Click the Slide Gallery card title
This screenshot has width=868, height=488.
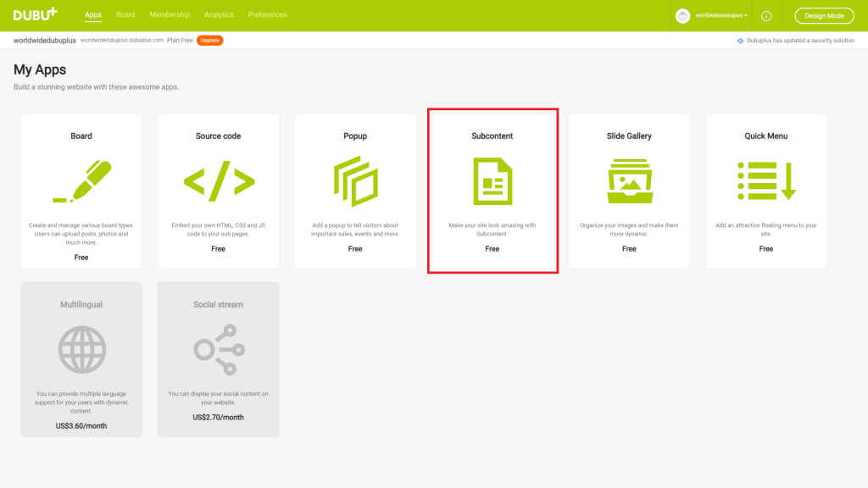629,136
